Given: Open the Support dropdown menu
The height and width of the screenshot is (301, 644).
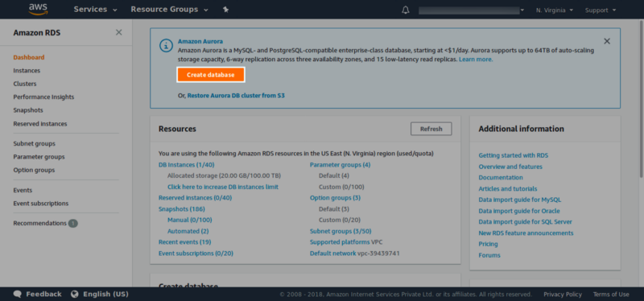Looking at the screenshot, I should (x=601, y=10).
